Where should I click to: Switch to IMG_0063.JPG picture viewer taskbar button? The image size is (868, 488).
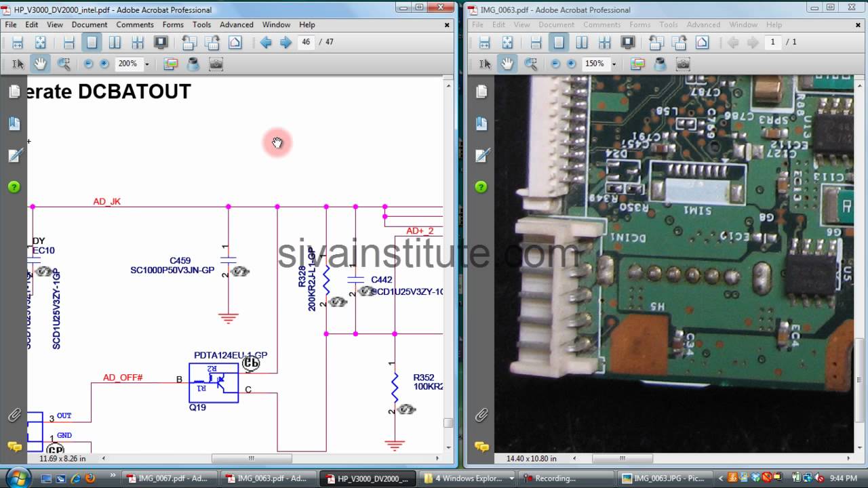(x=664, y=478)
